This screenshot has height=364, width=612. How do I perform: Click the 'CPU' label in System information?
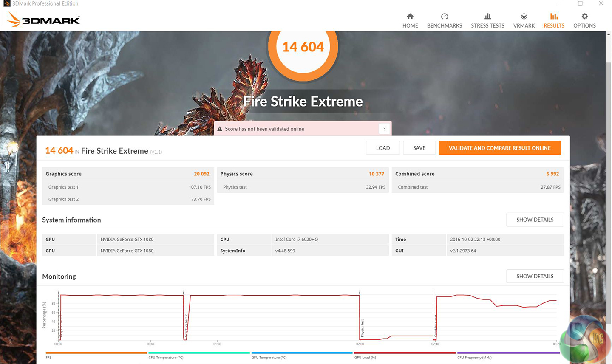(225, 239)
